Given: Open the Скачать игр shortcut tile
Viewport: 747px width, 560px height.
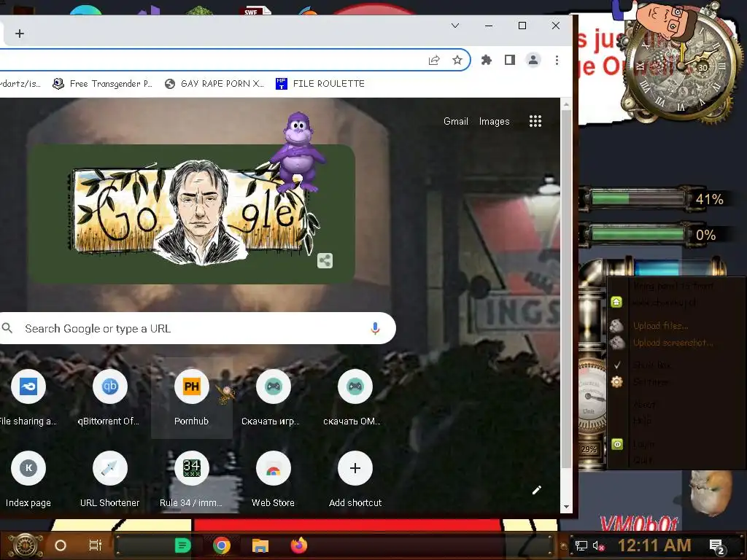Looking at the screenshot, I should pos(273,399).
